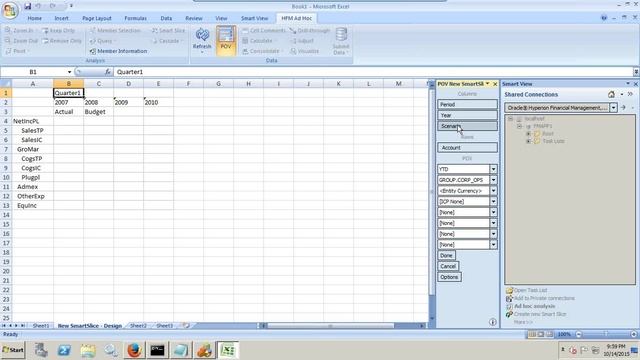Select the NetIncPL cell
640x360 pixels.
click(x=33, y=121)
